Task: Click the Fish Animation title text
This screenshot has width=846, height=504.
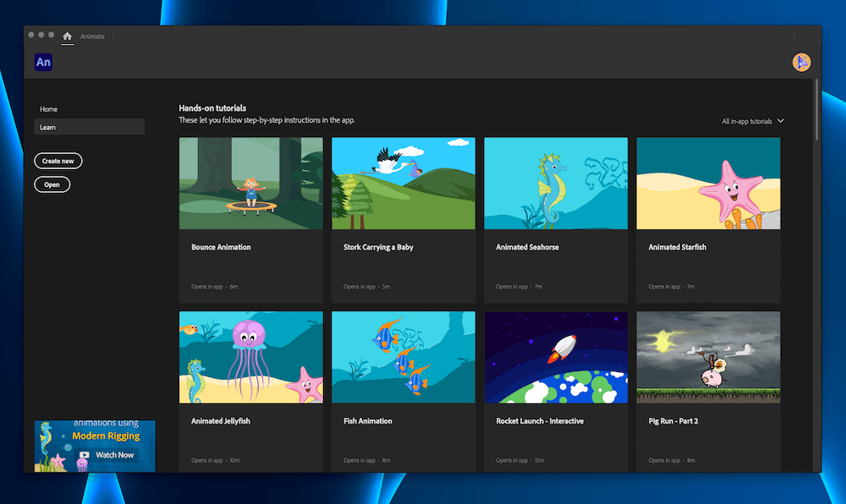Action: (x=368, y=421)
